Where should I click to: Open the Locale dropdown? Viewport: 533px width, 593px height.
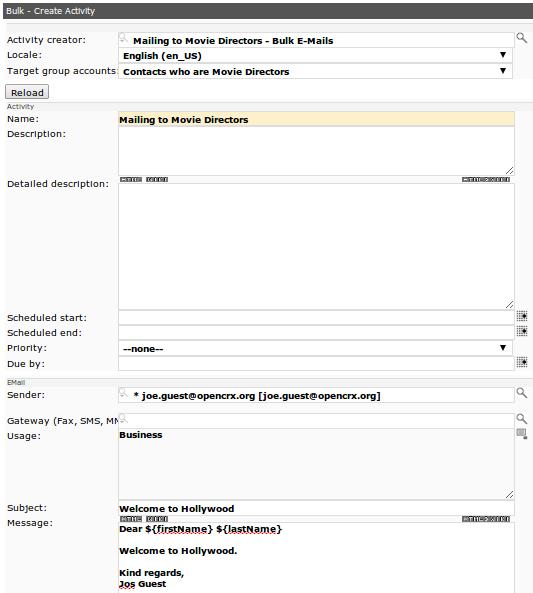[315, 56]
